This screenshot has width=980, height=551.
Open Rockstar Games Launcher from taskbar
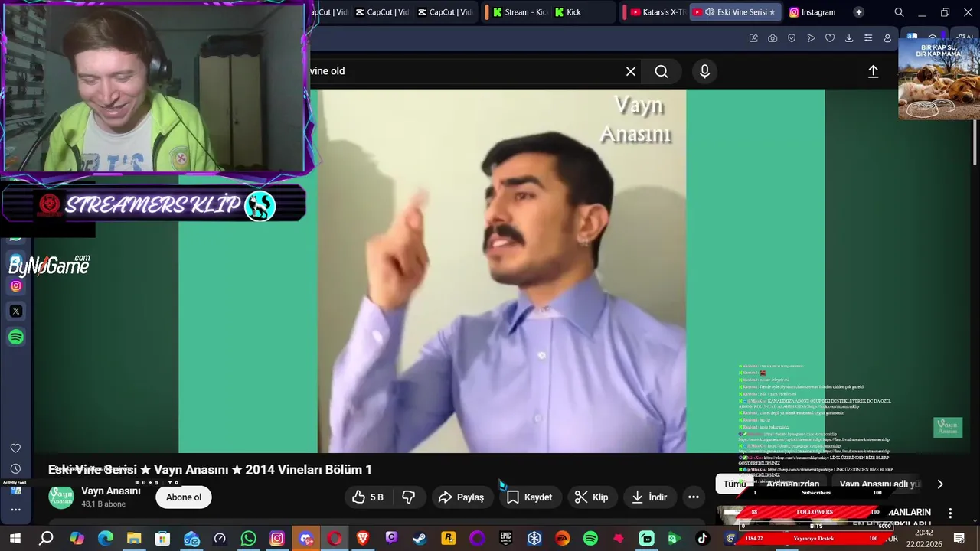coord(449,539)
